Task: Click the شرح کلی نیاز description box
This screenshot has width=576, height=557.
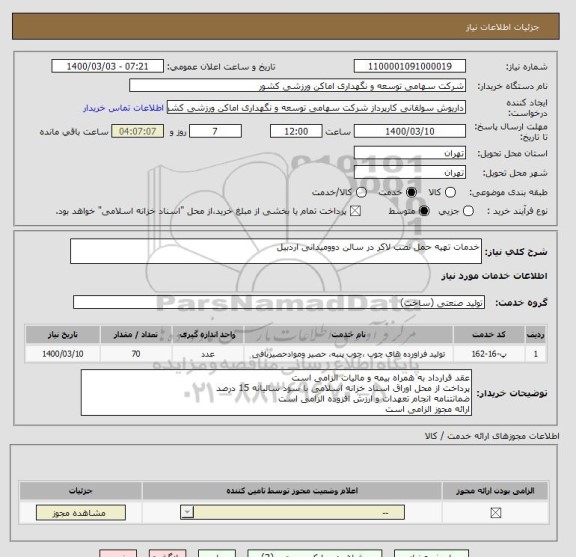Action: coord(276,251)
